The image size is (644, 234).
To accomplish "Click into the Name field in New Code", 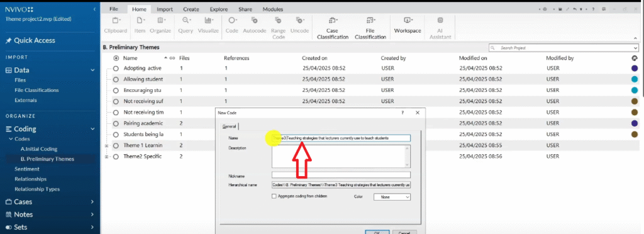I will click(x=341, y=138).
